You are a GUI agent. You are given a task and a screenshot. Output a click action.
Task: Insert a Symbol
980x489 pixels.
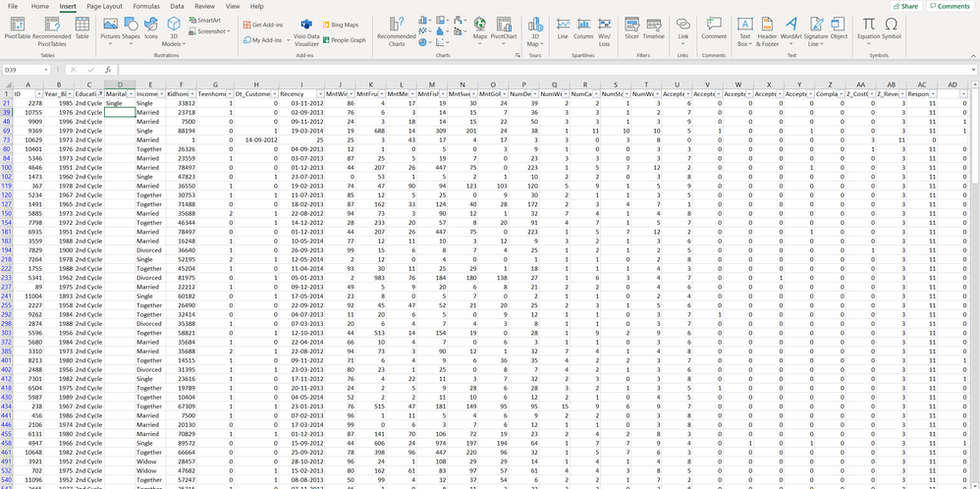[892, 28]
